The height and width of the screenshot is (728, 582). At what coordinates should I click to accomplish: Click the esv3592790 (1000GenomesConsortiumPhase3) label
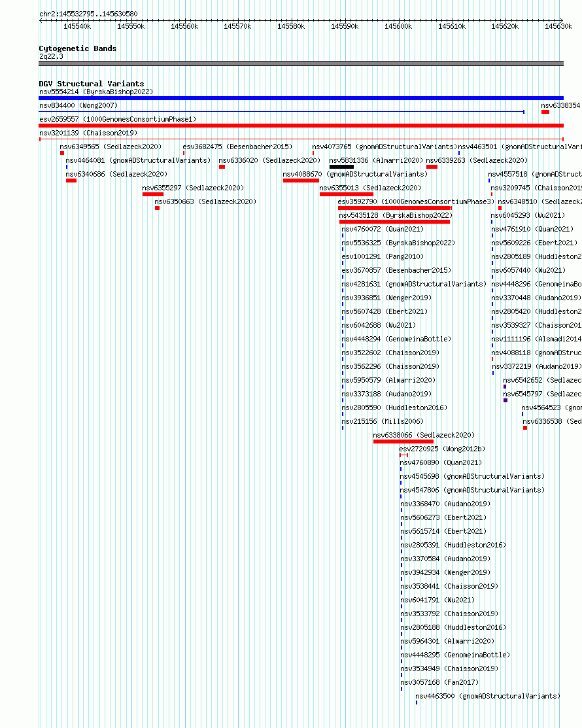pos(416,202)
